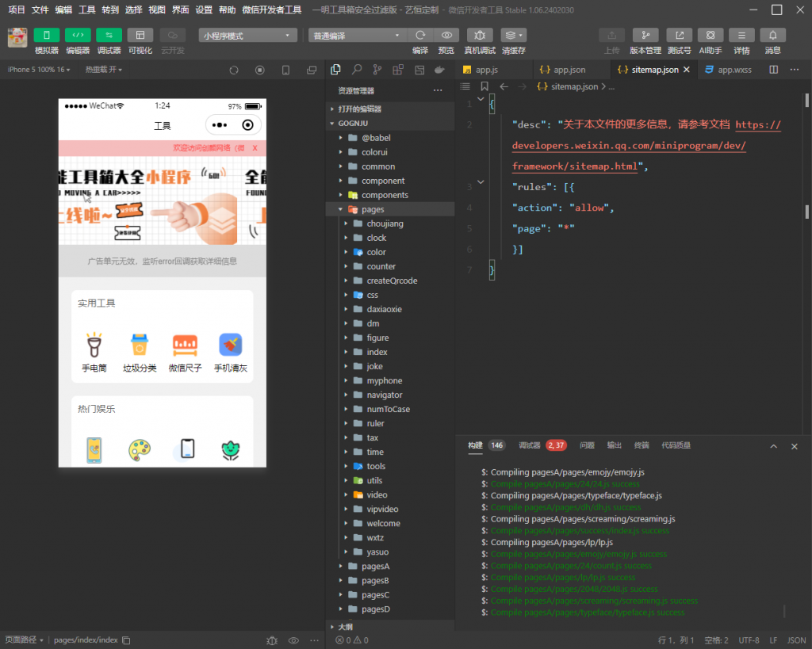Open the compile mode (普通编译) dropdown
812x649 pixels.
point(358,35)
